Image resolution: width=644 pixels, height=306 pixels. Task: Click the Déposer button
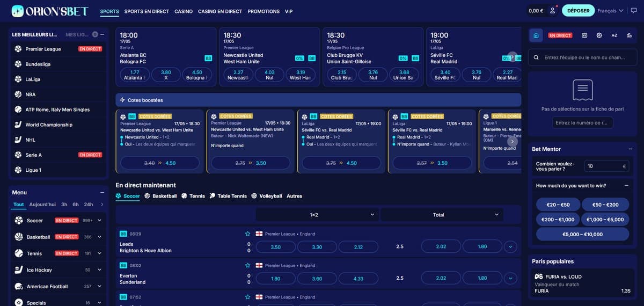click(579, 11)
